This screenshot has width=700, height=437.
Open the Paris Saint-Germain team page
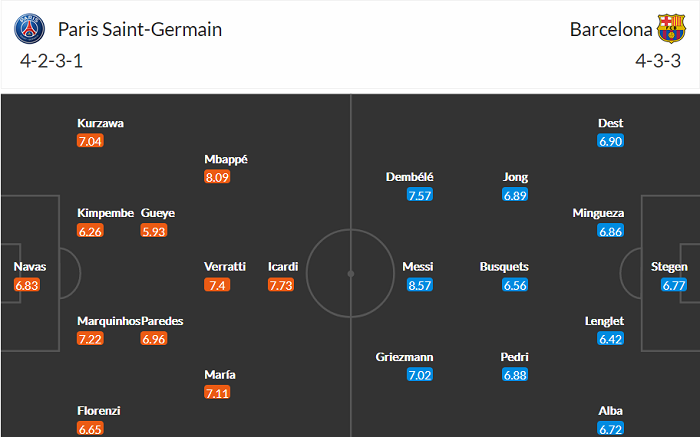140,29
